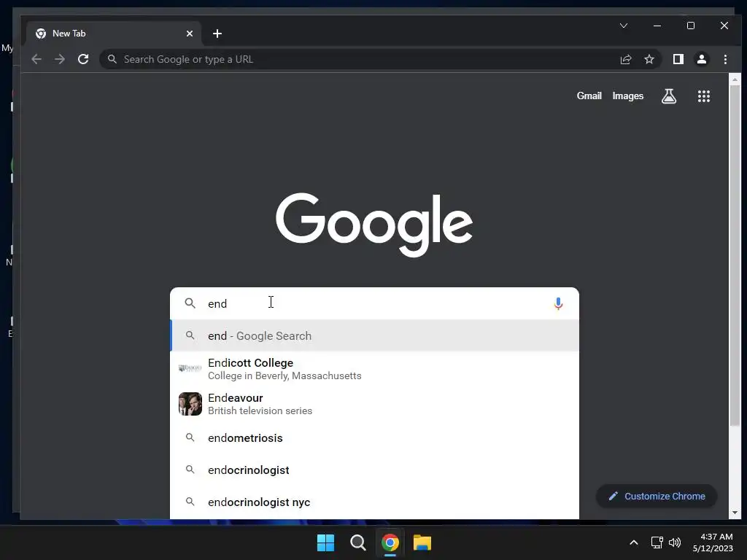
Task: Open the Windows Start menu
Action: 326,542
